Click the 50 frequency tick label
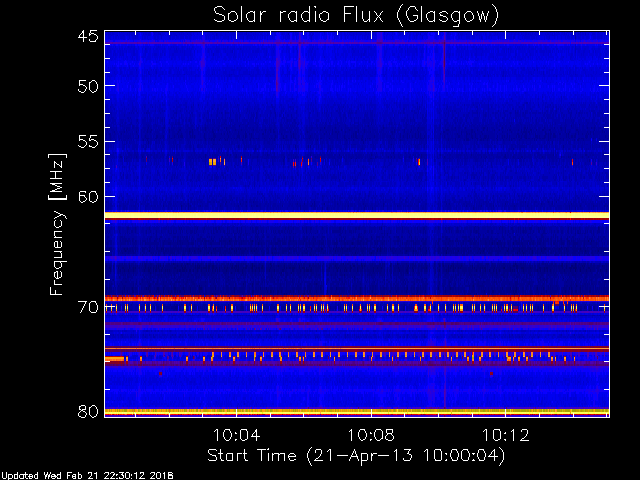Image resolution: width=640 pixels, height=480 pixels. (x=88, y=86)
